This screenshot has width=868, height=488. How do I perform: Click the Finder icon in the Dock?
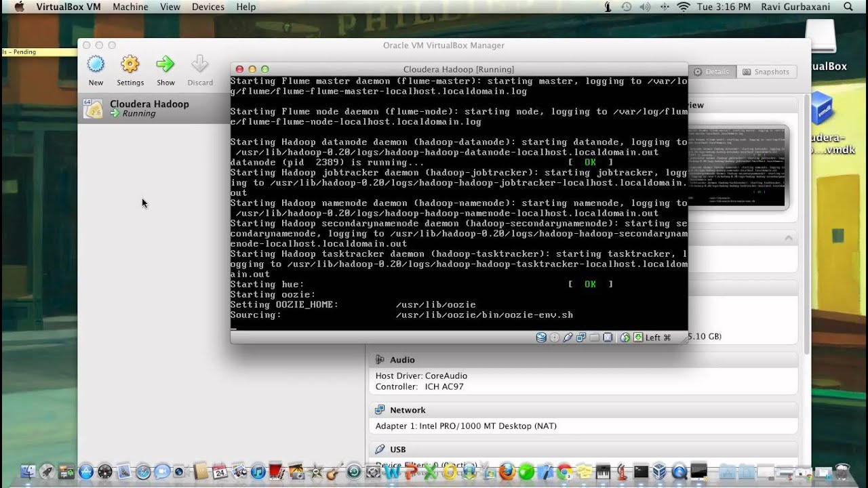pos(28,471)
